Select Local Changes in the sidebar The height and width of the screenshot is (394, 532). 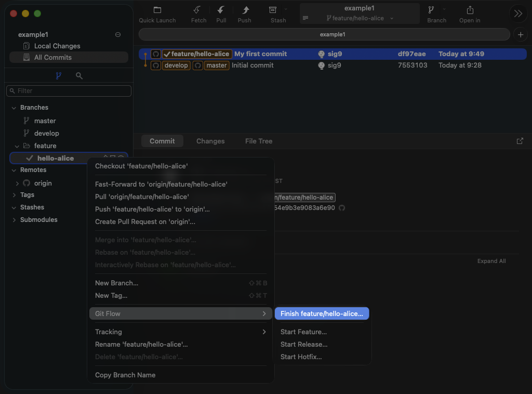point(57,46)
